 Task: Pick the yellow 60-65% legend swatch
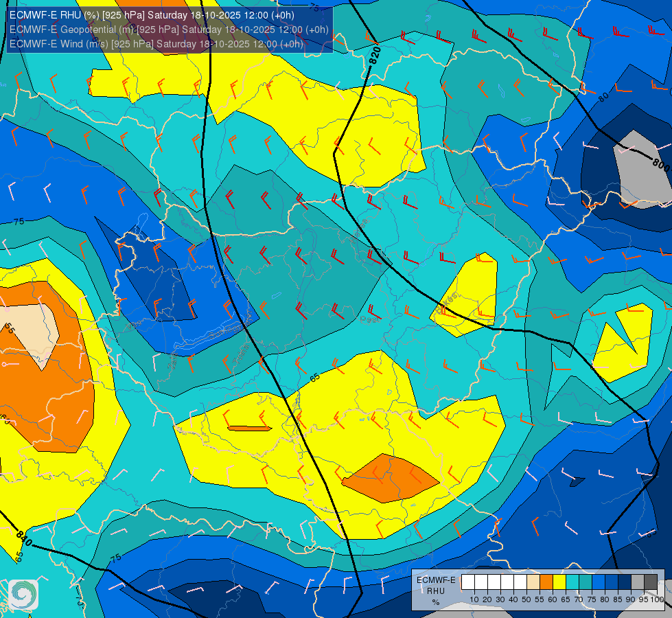pos(559,582)
